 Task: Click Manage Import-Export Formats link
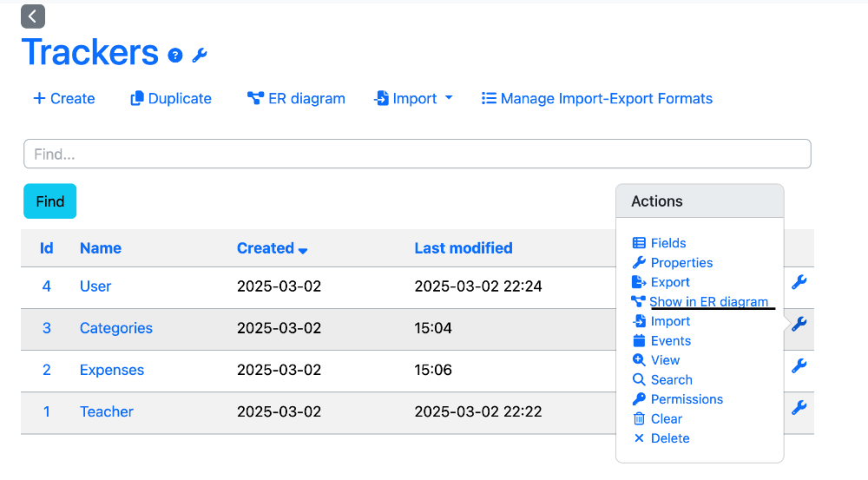[x=597, y=99]
